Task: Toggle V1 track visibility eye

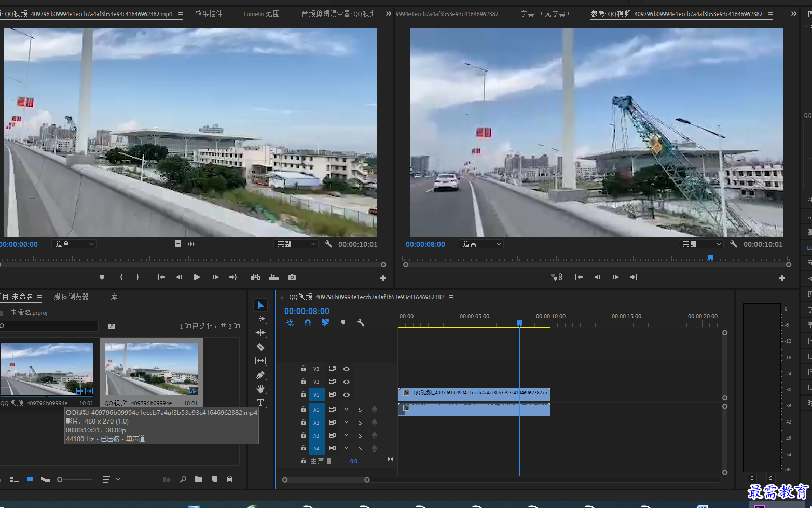Action: pos(346,394)
